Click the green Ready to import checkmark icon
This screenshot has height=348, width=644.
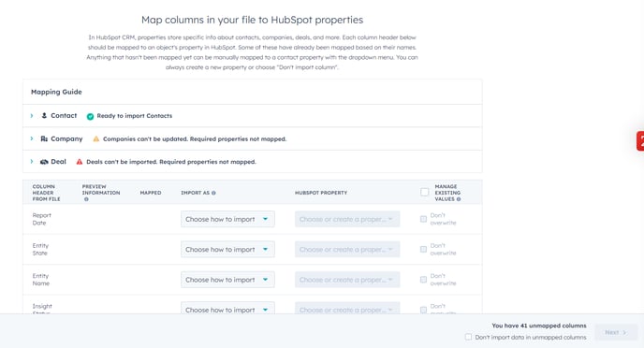pos(90,116)
